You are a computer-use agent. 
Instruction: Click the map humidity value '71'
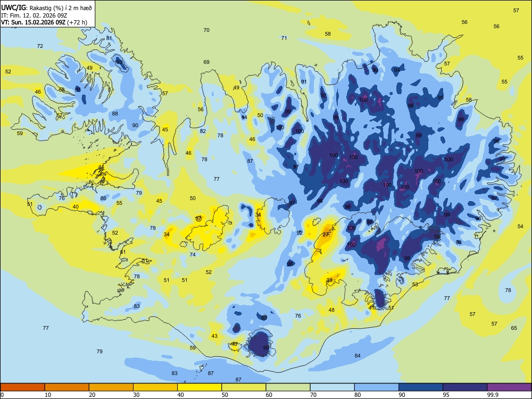click(284, 38)
